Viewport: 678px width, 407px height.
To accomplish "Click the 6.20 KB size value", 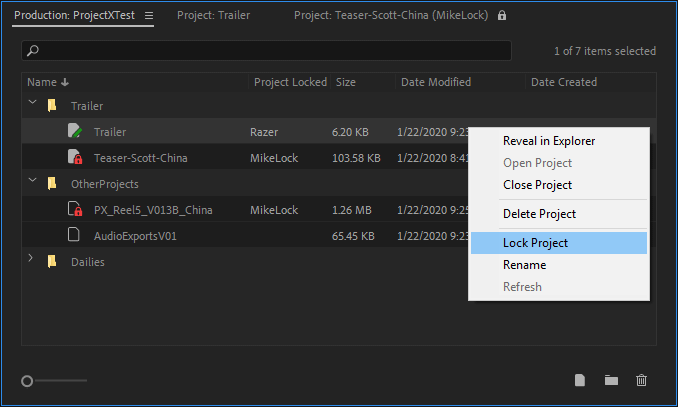I will click(350, 132).
